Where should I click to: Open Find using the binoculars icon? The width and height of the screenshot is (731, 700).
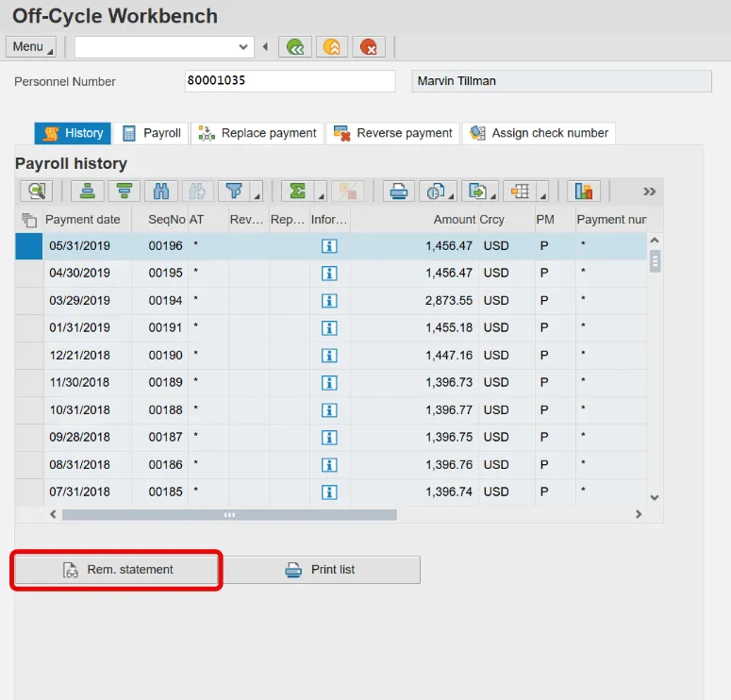(x=160, y=191)
